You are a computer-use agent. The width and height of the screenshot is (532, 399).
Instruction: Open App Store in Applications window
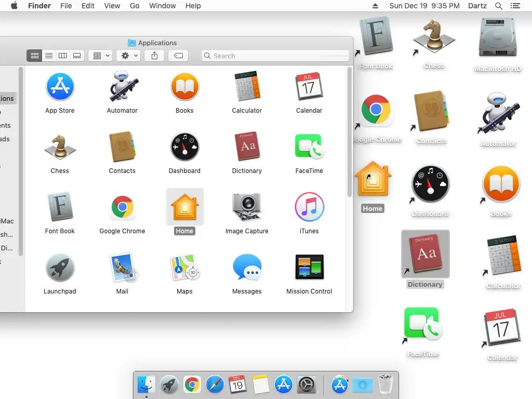coord(60,87)
